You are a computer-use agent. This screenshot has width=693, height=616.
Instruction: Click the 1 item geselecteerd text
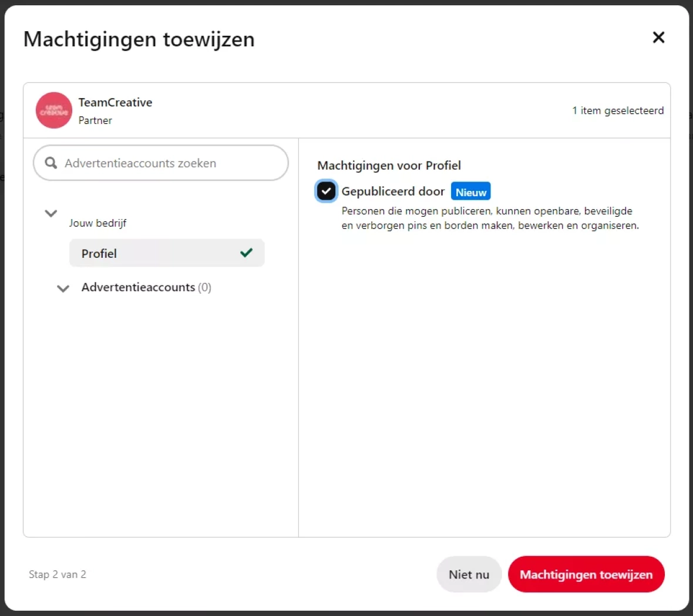click(x=618, y=110)
